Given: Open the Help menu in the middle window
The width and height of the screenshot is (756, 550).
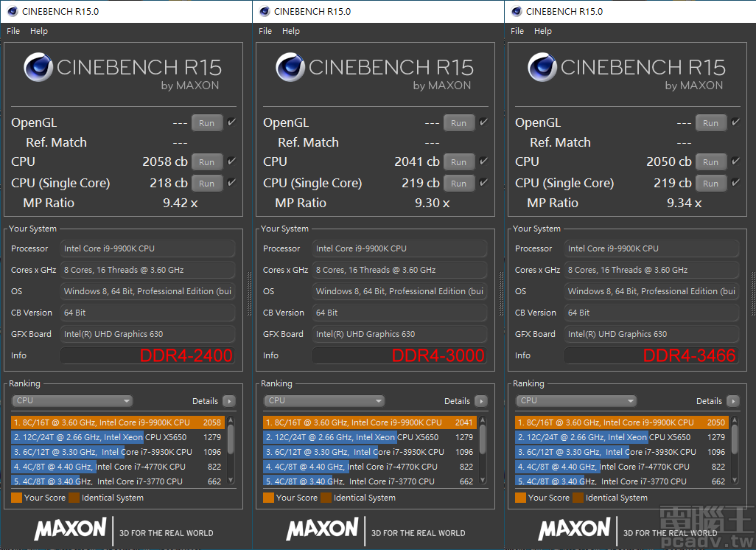Looking at the screenshot, I should pos(291,31).
